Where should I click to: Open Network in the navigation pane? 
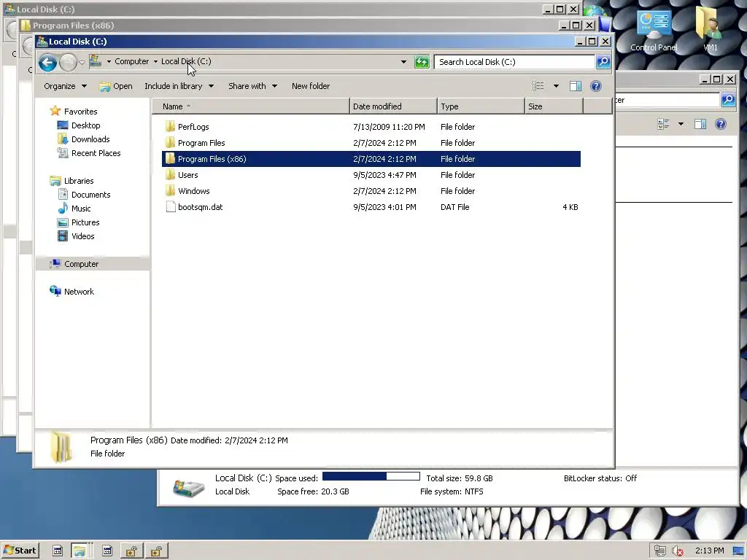pyautogui.click(x=79, y=292)
